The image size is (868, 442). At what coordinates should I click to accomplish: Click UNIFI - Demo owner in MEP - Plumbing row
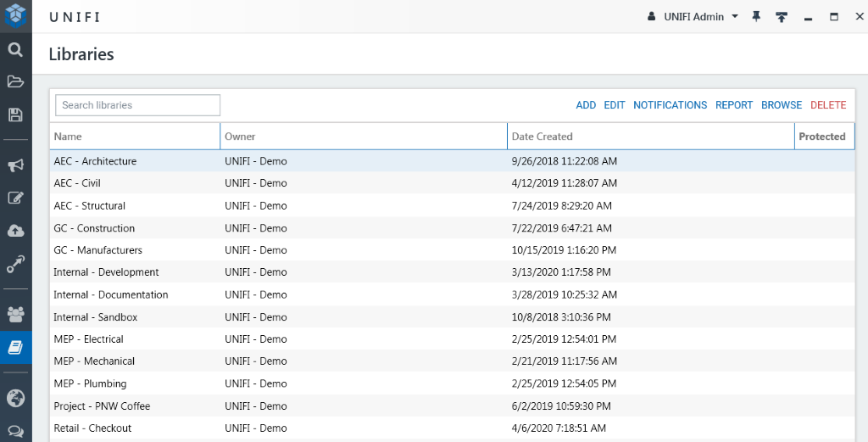pos(256,383)
